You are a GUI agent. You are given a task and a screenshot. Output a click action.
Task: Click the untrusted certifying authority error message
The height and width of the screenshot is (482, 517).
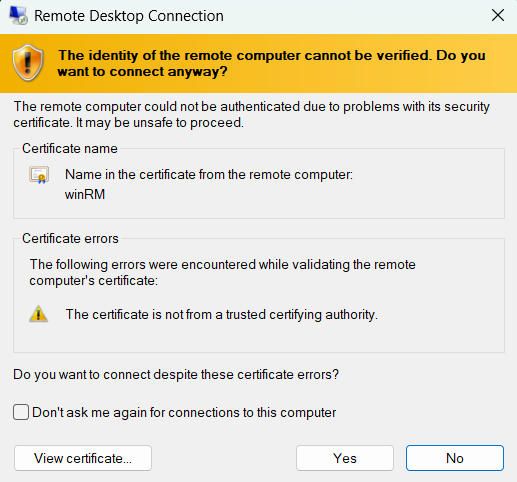point(222,315)
